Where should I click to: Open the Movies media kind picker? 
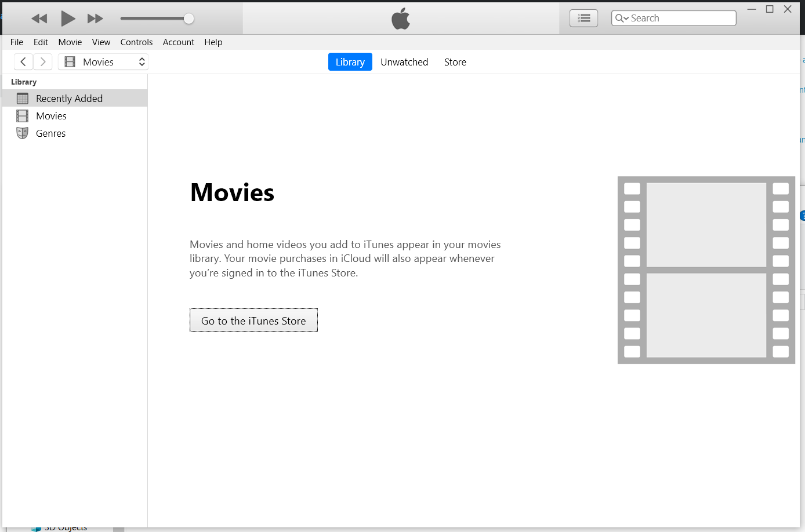(103, 61)
